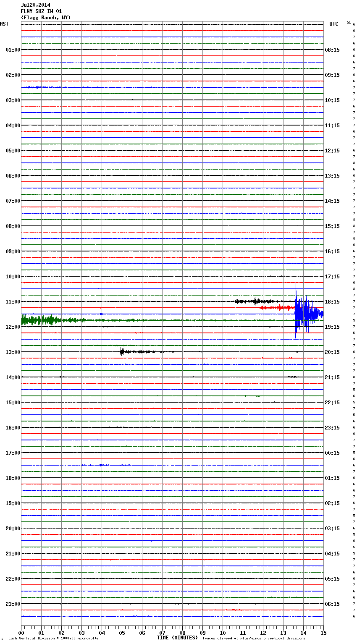Click the 17:15 UTC time label
The image size is (357, 644).
332,277
